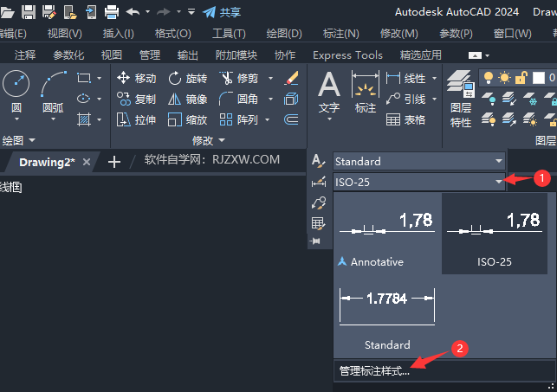Click the 标注 dimension tool

click(366, 93)
